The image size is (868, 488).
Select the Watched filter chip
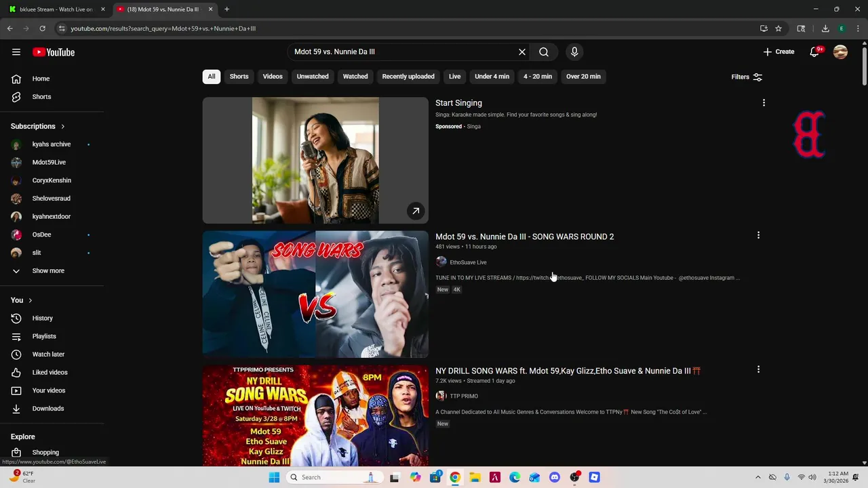355,77
